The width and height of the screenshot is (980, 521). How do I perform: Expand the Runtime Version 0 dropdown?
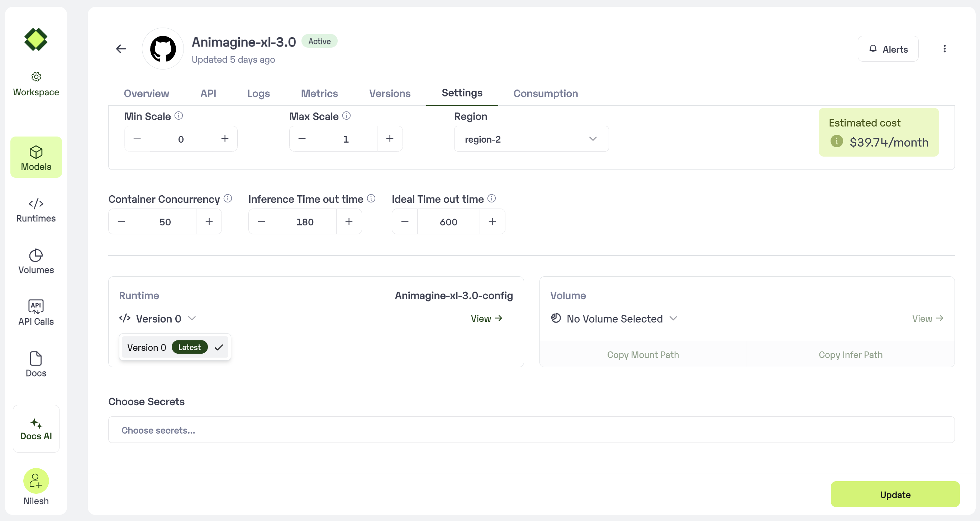(x=157, y=318)
